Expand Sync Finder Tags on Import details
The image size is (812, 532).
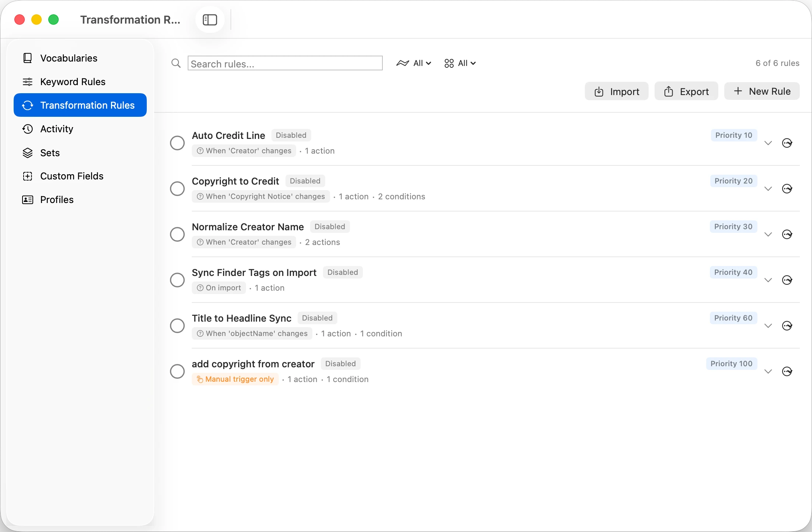coord(768,280)
